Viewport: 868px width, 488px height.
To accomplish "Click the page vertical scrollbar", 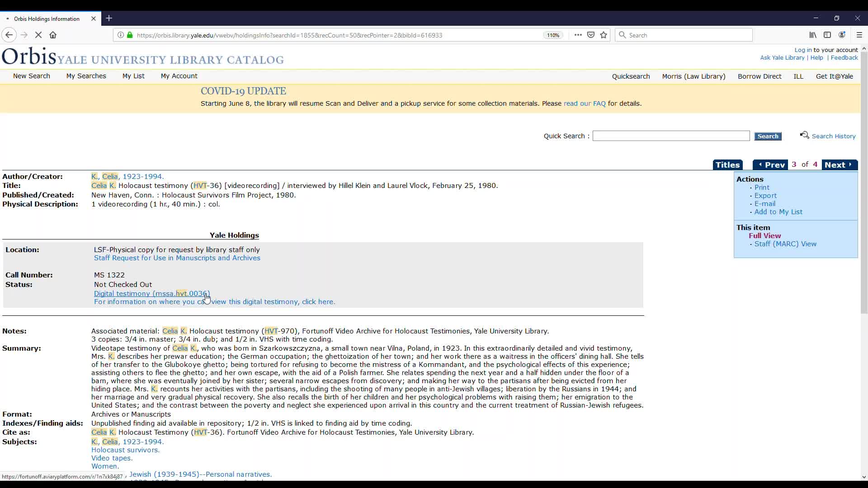I will click(x=864, y=183).
